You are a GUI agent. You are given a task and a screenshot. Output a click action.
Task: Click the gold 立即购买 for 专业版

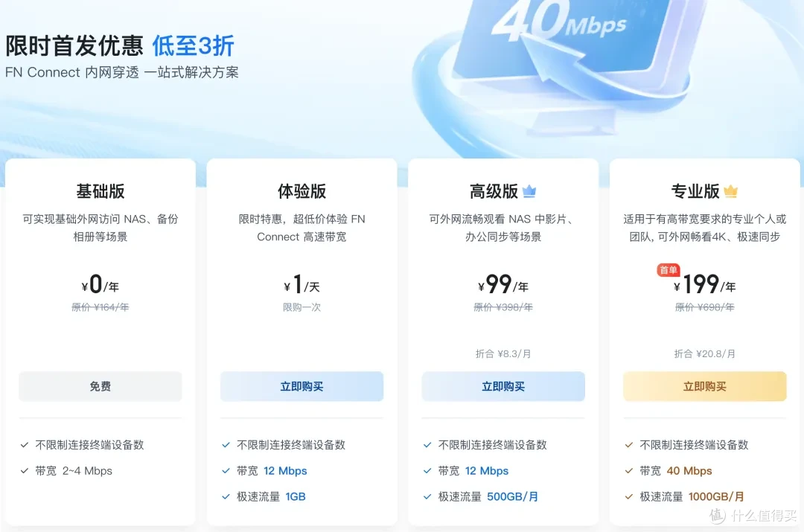705,386
